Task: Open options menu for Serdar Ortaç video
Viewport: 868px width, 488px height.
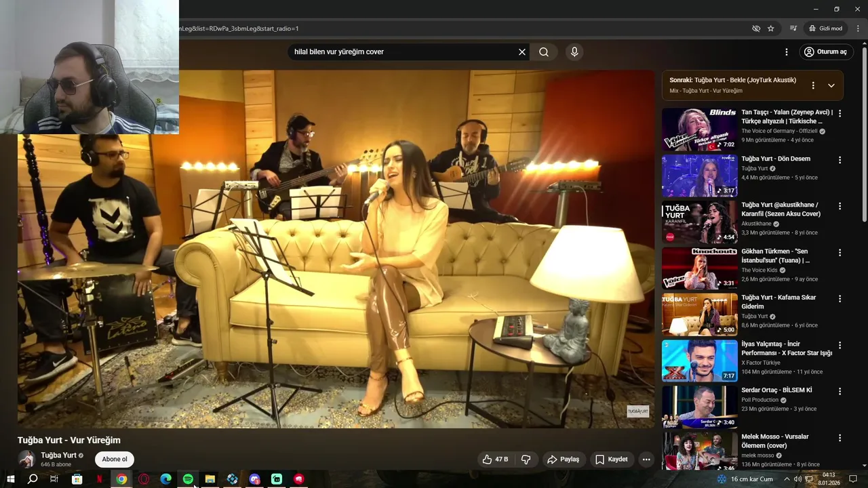Action: point(840,391)
